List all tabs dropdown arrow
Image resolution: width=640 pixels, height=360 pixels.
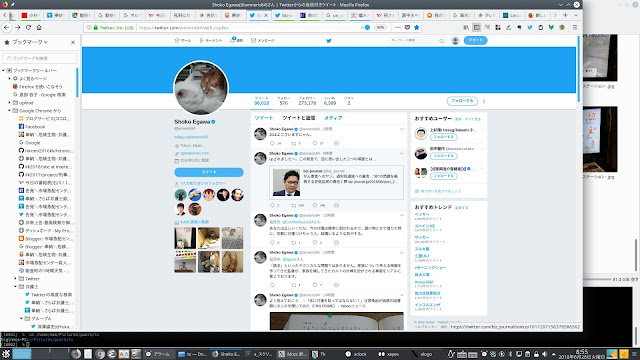click(576, 15)
